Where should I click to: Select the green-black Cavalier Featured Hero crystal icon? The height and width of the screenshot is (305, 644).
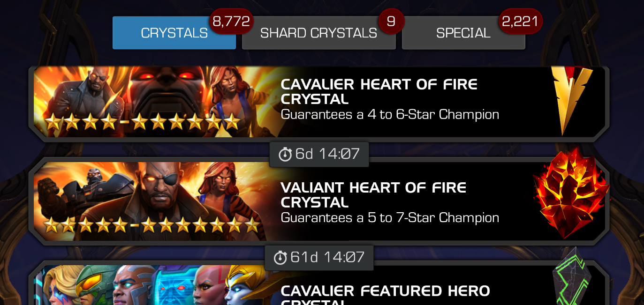point(571,276)
